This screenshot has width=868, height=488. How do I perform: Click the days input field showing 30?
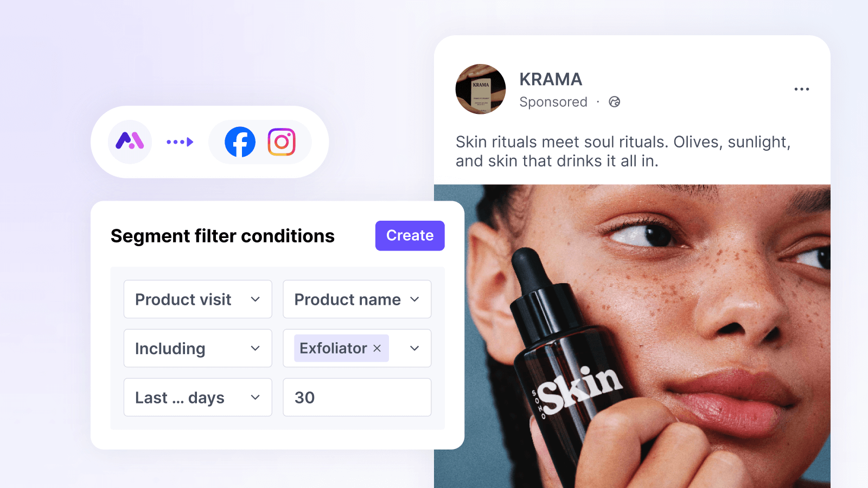(357, 397)
